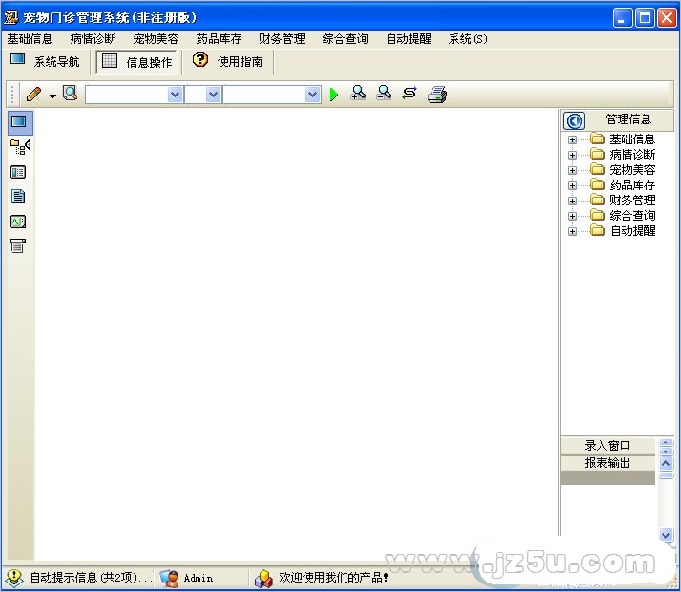Screen dimensions: 681x592
Task: Click the 录入窗口 button
Action: 607,446
